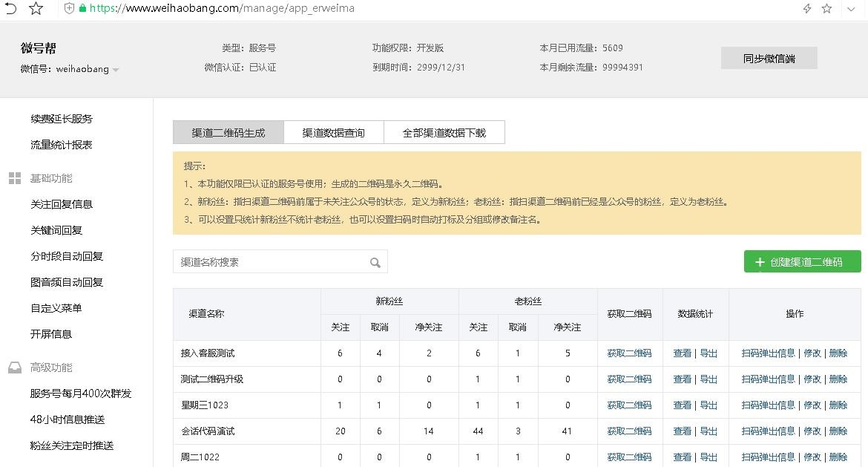
Task: Click 获取二维码 link for 接入客服测试
Action: 629,353
